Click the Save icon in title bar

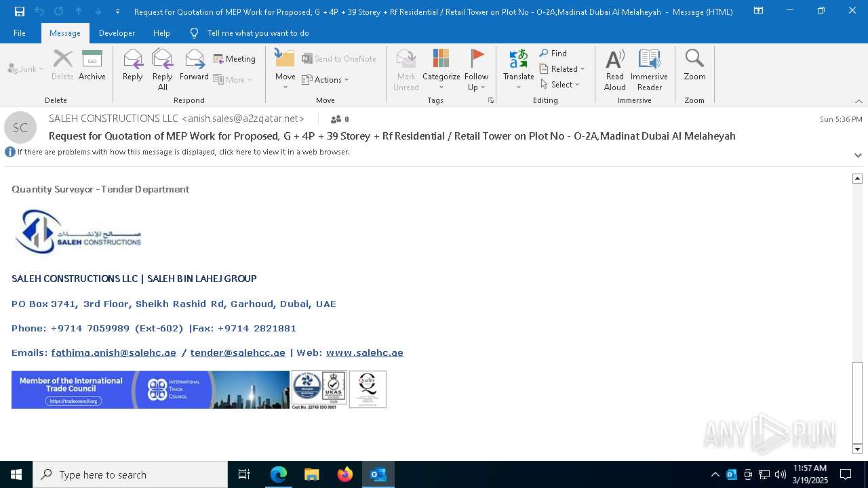(20, 12)
